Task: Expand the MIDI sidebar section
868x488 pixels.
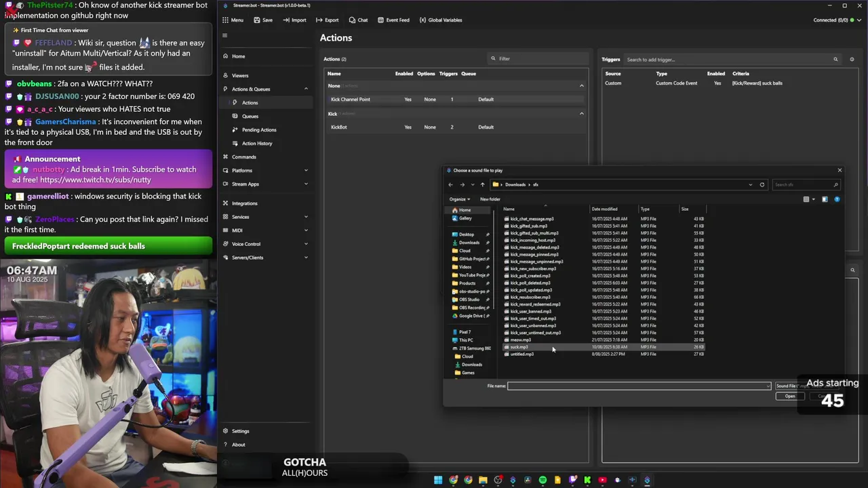Action: tap(266, 230)
